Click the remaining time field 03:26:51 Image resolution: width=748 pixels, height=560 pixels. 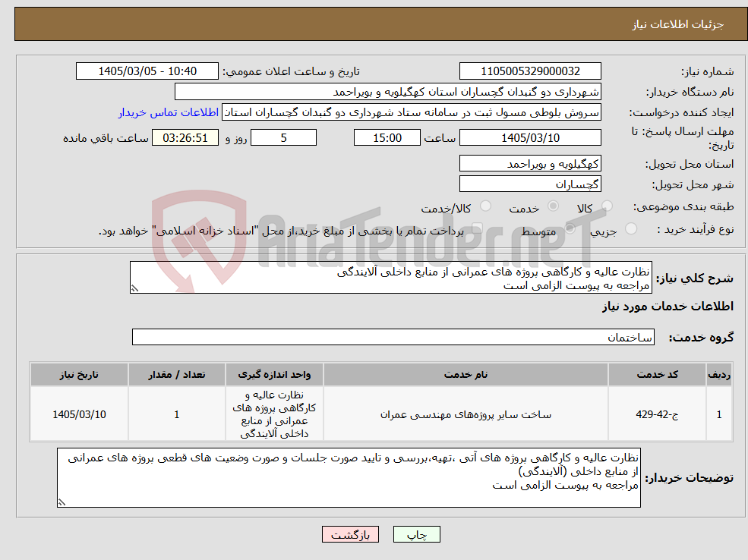click(x=185, y=138)
